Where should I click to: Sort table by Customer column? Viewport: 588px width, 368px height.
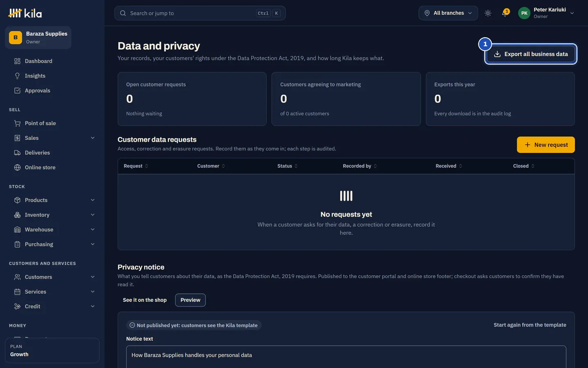[211, 166]
